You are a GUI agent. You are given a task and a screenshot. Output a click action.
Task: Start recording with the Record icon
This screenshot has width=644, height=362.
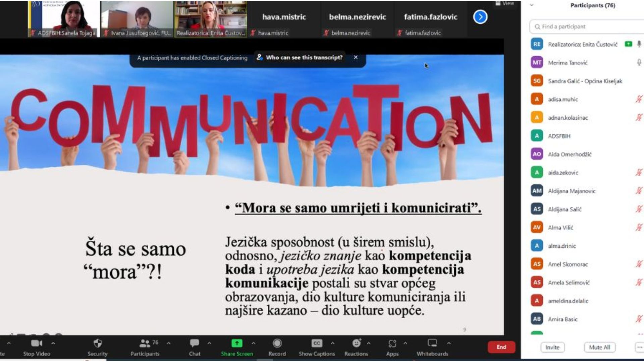click(277, 344)
